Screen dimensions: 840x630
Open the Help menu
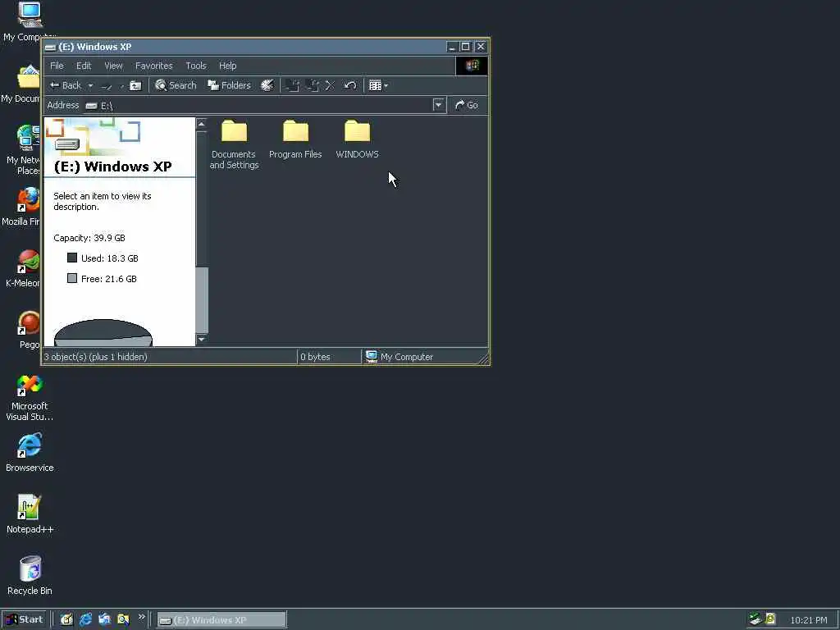pos(228,66)
